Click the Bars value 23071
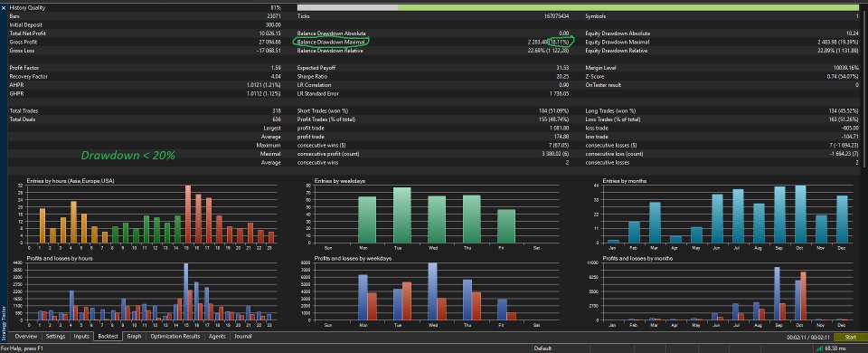Screen dimensions: 868x353 (275, 16)
